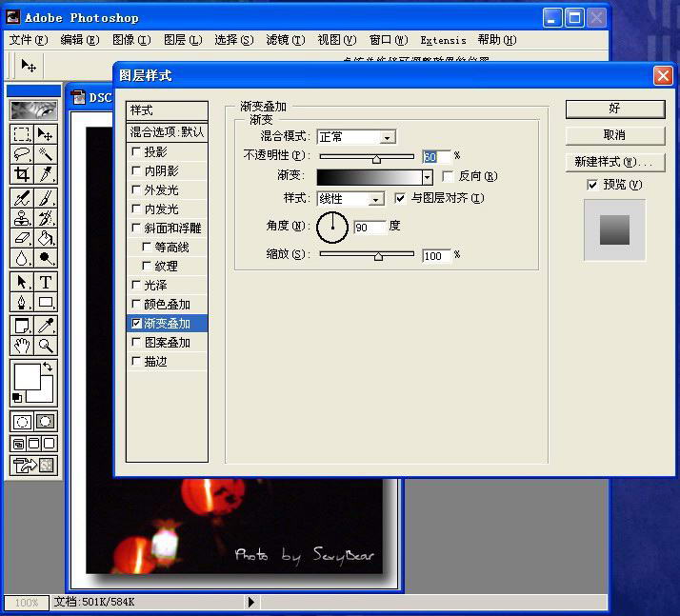Open the 图层 layer menu
680x616 pixels.
[183, 40]
